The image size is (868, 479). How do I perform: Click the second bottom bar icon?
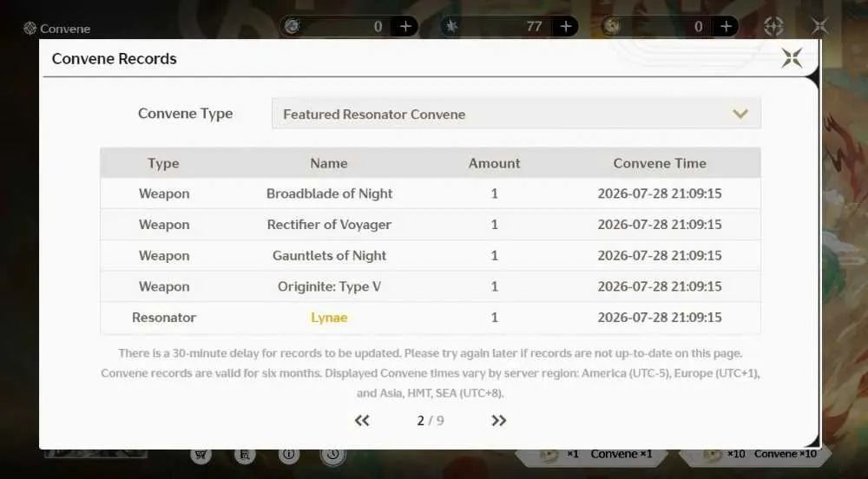245,455
